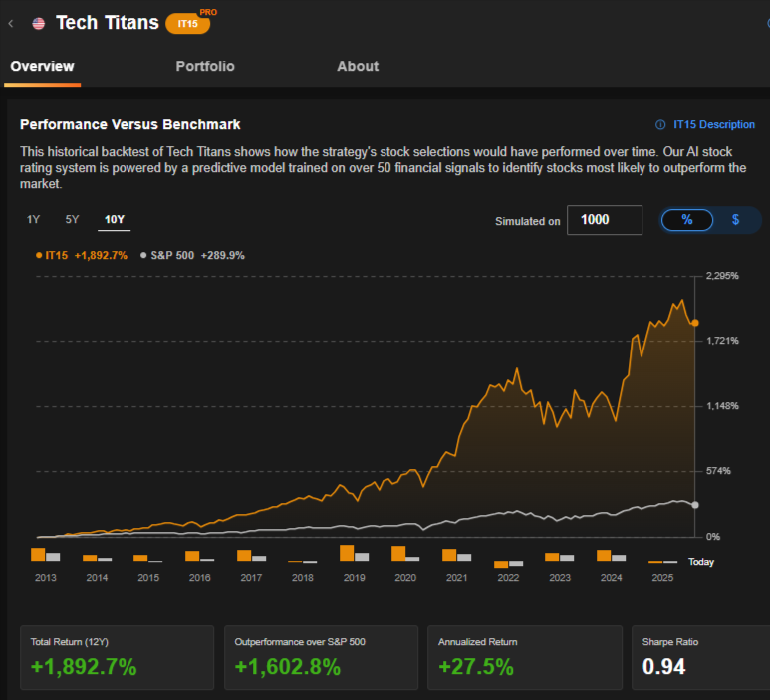Viewport: 770px width, 700px height.
Task: Click the gray S&P 500 legend dot
Action: tap(143, 255)
